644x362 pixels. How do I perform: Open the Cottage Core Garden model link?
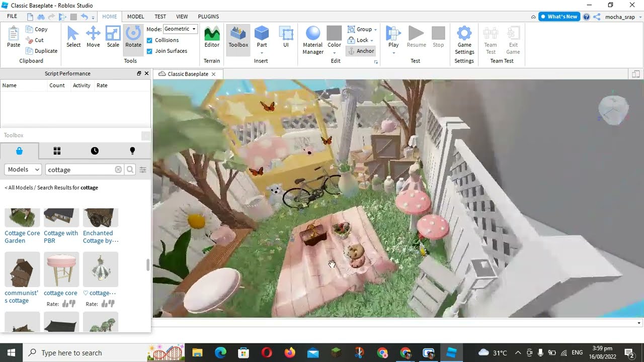pyautogui.click(x=22, y=237)
